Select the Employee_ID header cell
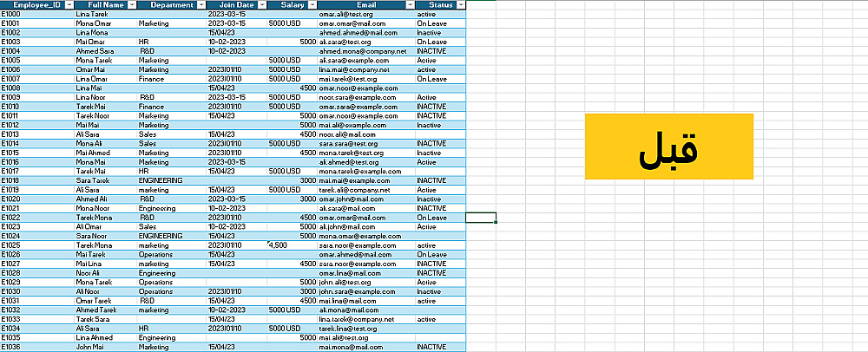868x352 pixels. pos(37,4)
